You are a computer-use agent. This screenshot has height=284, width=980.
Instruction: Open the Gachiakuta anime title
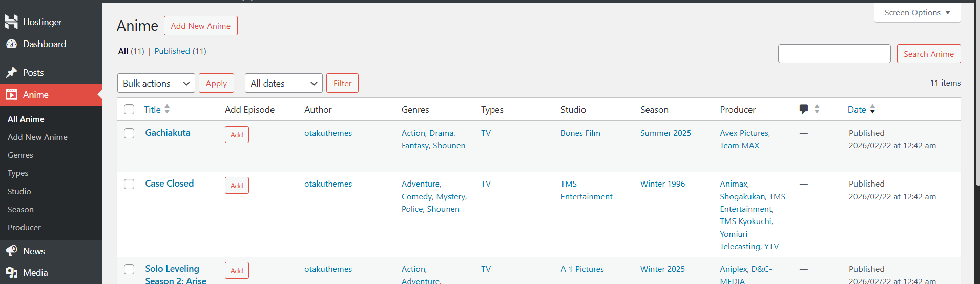point(168,133)
